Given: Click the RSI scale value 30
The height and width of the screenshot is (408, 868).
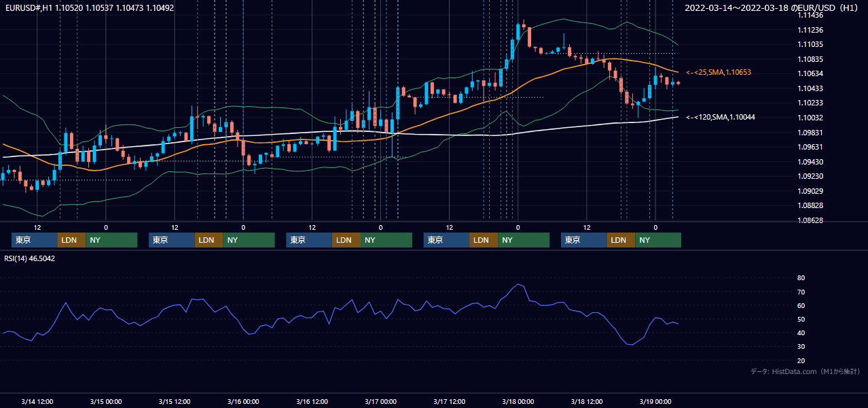Looking at the screenshot, I should [x=801, y=347].
